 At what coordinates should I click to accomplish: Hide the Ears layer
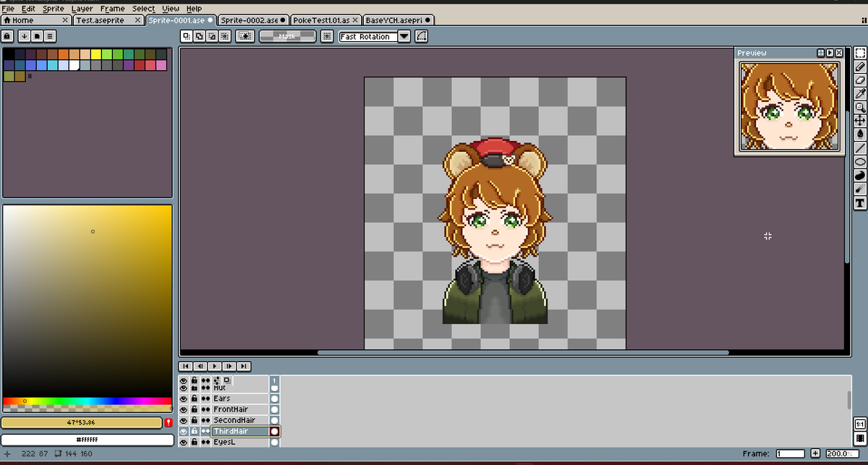(x=184, y=398)
